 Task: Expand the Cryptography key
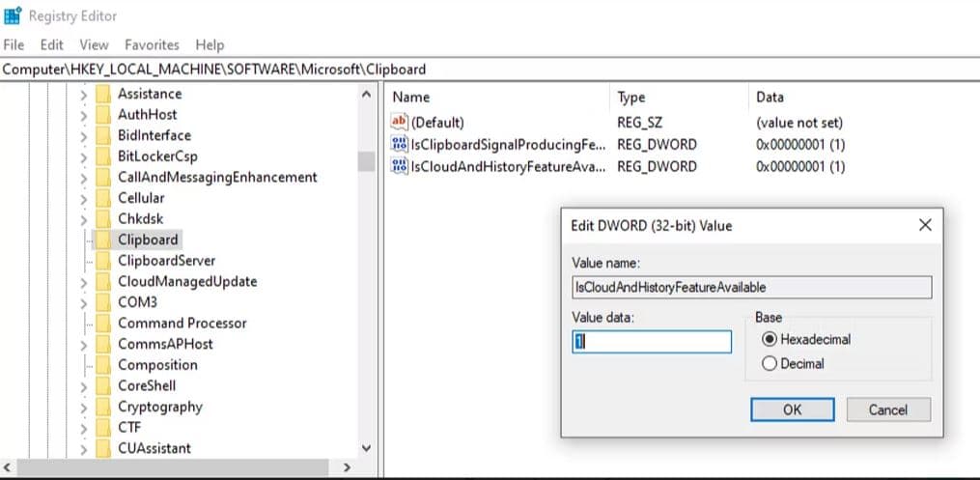point(84,409)
